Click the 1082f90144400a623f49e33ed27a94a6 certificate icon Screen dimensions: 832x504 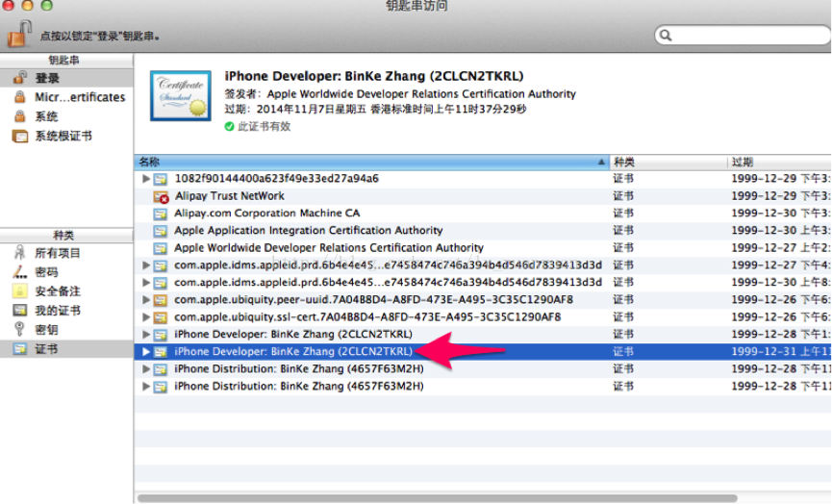pos(161,179)
